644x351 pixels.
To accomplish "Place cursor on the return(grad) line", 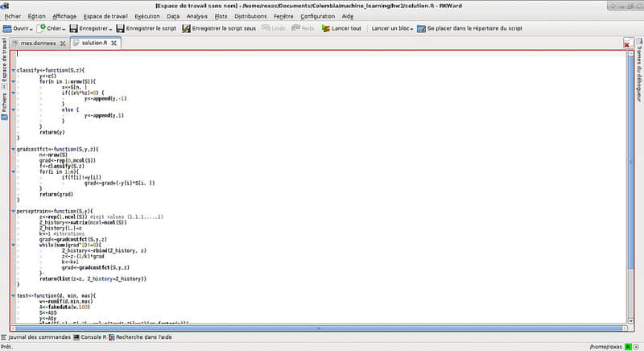I will pos(56,195).
